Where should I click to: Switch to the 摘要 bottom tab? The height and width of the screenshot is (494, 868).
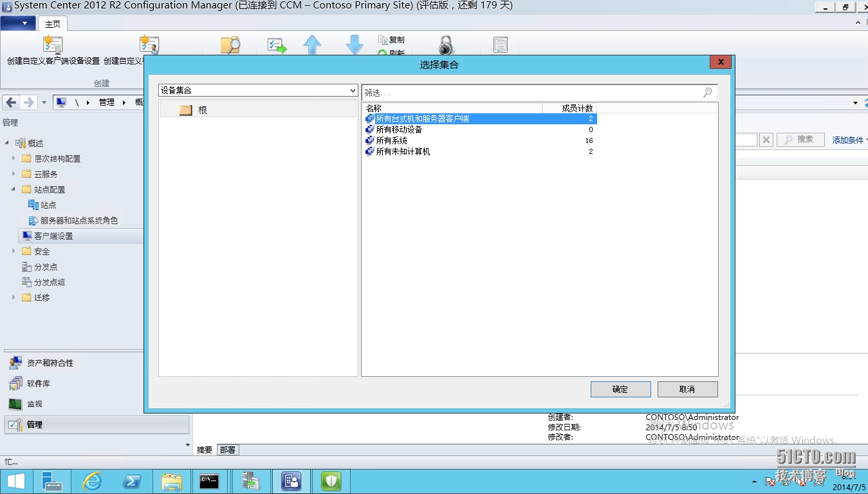point(205,450)
